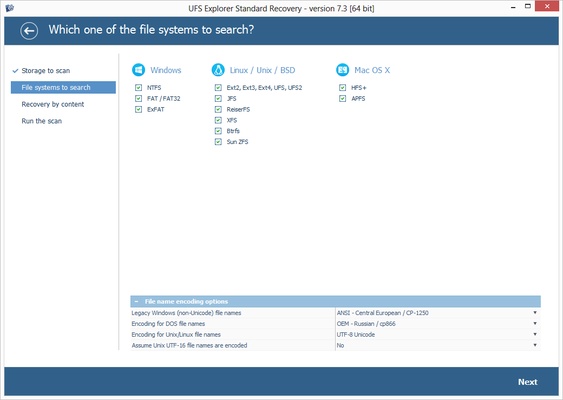This screenshot has height=400, width=563.
Task: Click the Mac OS X heading
Action: pyautogui.click(x=372, y=70)
